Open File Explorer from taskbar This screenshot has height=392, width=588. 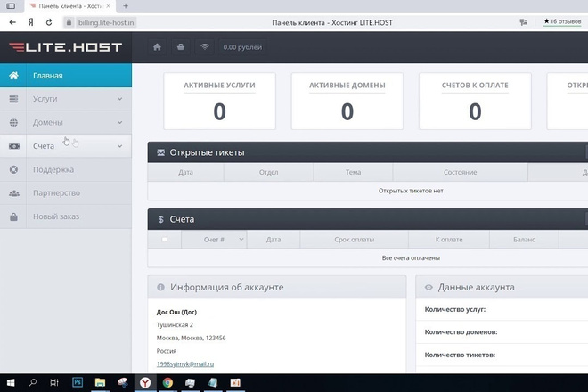pos(100,382)
